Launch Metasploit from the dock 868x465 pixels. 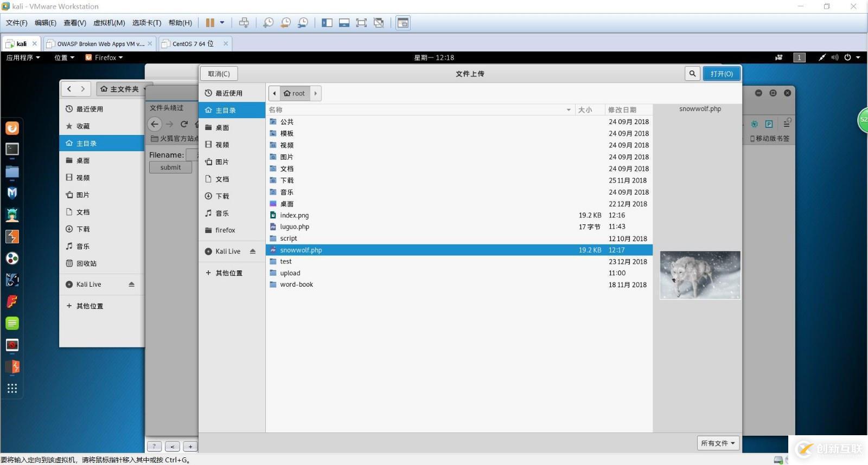click(x=12, y=193)
